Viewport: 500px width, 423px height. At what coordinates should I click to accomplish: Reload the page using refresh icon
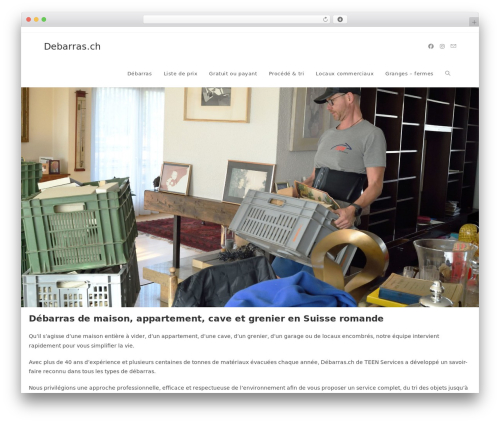click(x=325, y=19)
